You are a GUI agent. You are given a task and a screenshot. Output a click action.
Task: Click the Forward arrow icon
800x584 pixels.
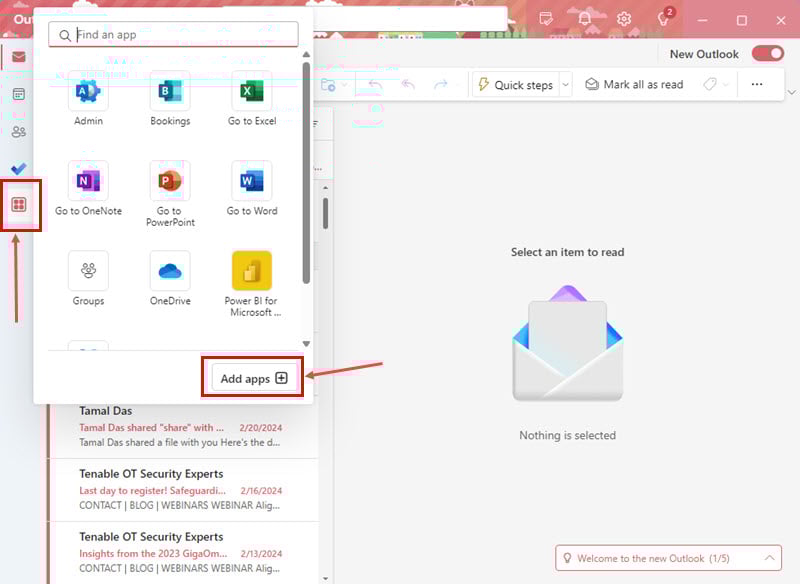(441, 85)
